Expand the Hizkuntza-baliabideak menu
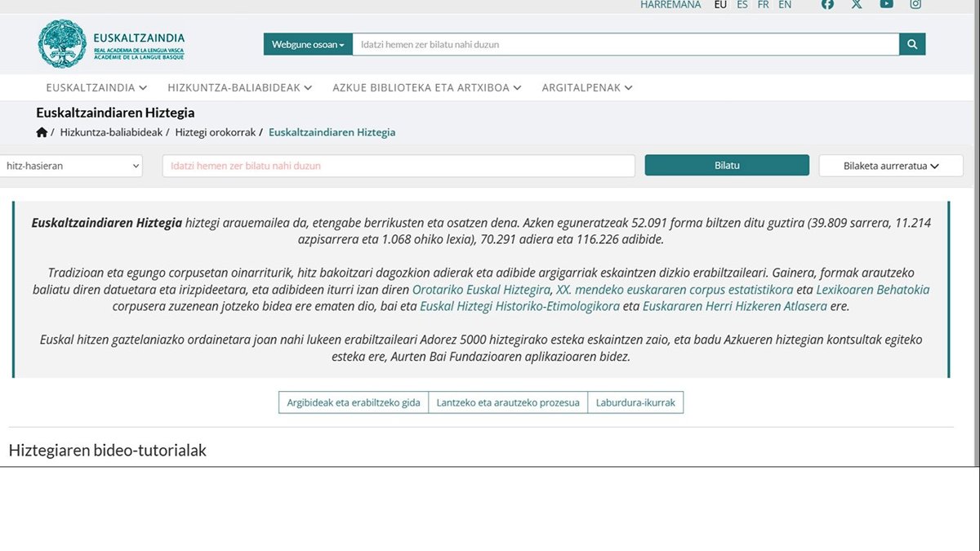 click(239, 87)
